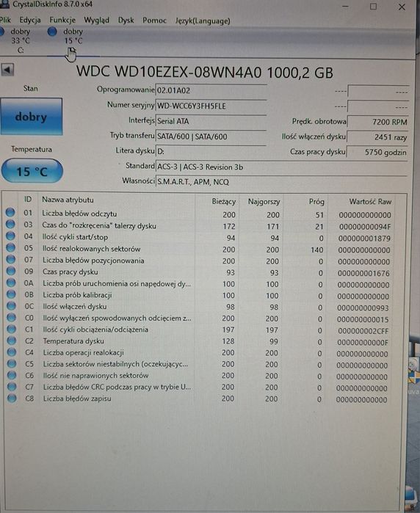Select 'Temperatura dysku' attribute row
420x513 pixels.
(x=199, y=341)
